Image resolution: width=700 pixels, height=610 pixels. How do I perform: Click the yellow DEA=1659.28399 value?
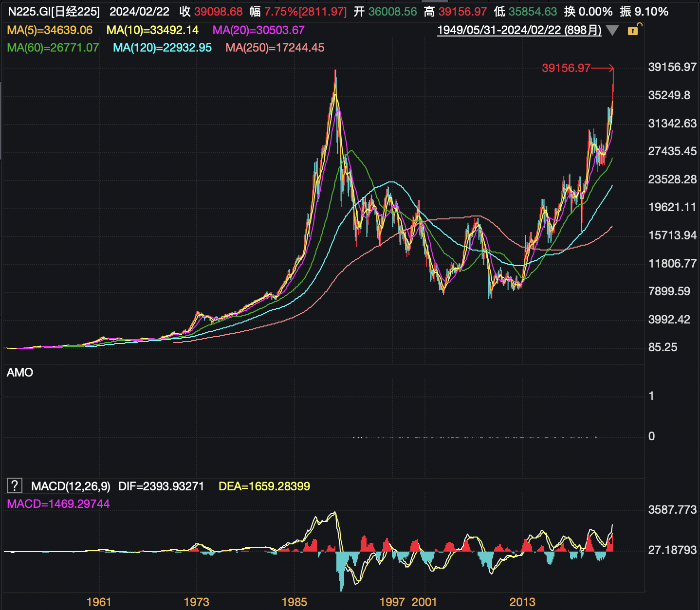(264, 486)
